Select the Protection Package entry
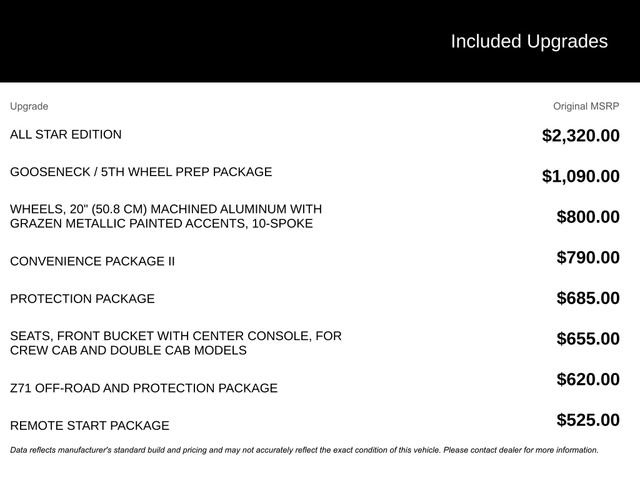The image size is (640, 480). [82, 298]
